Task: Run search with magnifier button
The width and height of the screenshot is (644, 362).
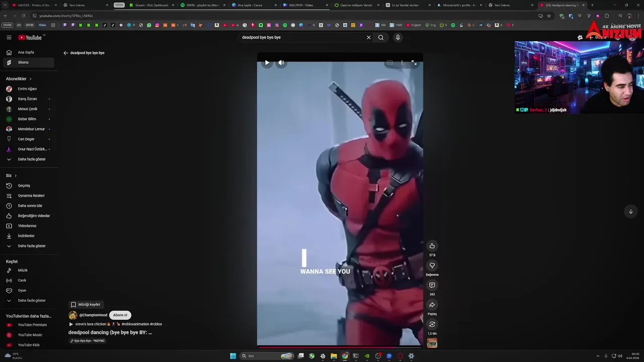Action: (381, 37)
